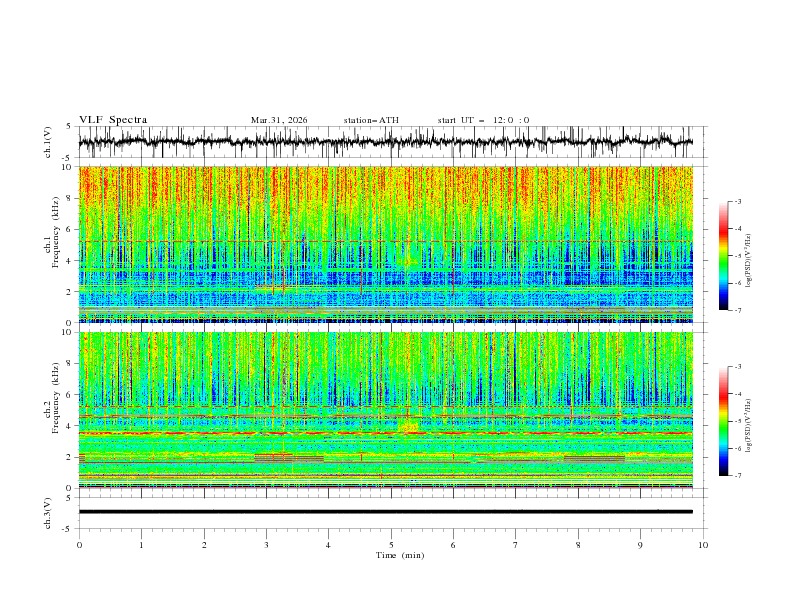The width and height of the screenshot is (792, 612).
Task: Click the time axis tick label "5"
Action: (x=391, y=545)
